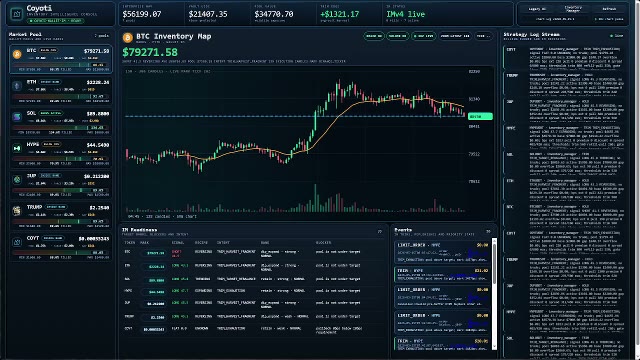
Task: Click the BTC price $79271.58 in Market Pool
Action: coord(96,51)
